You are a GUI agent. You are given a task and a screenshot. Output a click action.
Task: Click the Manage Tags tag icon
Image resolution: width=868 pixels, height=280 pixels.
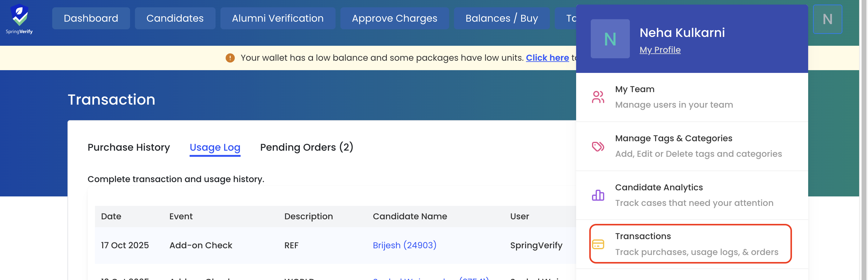[598, 146]
